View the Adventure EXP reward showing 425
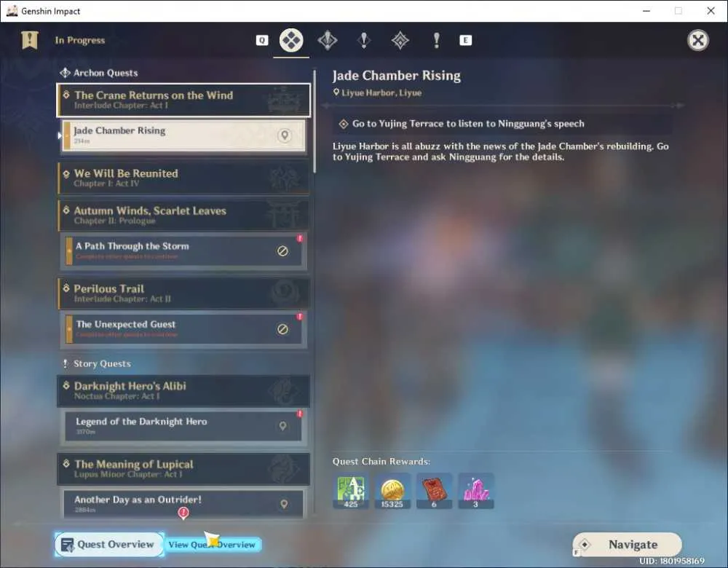 [351, 491]
